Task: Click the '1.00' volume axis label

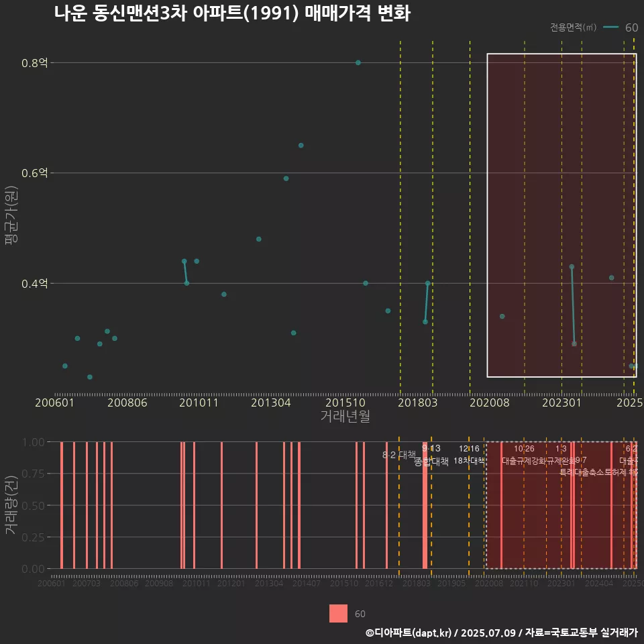Action: (34, 442)
